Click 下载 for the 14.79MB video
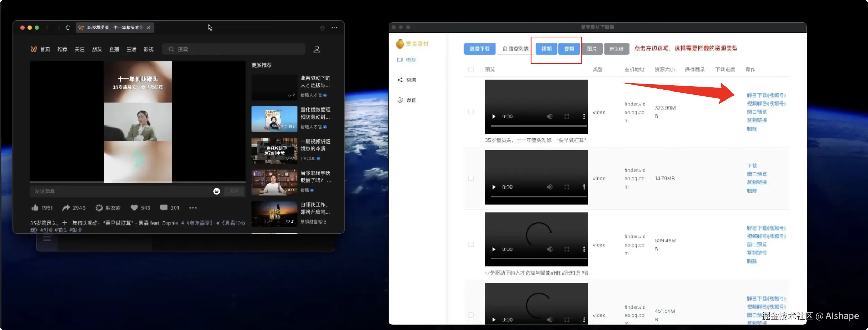This screenshot has width=868, height=330. pos(752,166)
